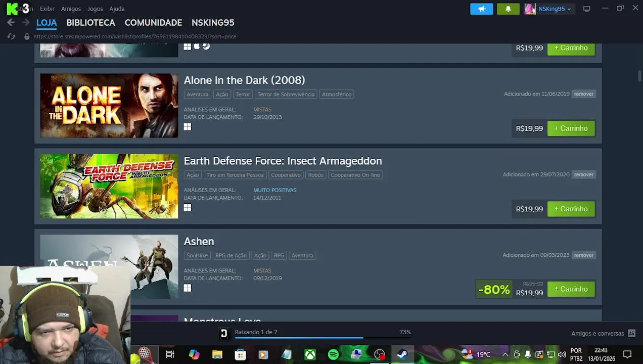Click Windows icon under Earth Defense Force
643x364 pixels.
[188, 207]
